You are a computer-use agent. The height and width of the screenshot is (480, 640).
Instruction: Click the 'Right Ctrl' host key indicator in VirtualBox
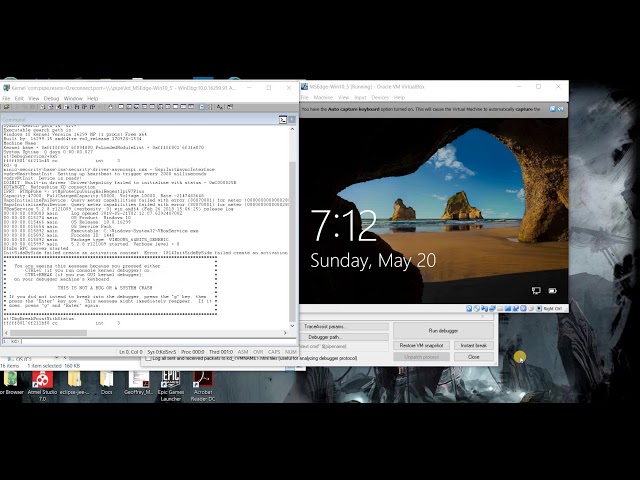[552, 309]
